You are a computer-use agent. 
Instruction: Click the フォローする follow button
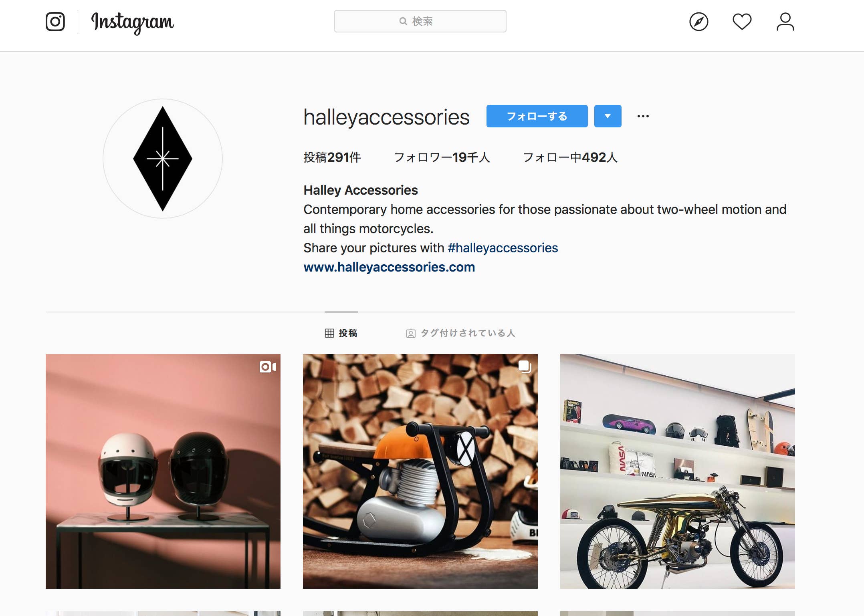tap(537, 116)
